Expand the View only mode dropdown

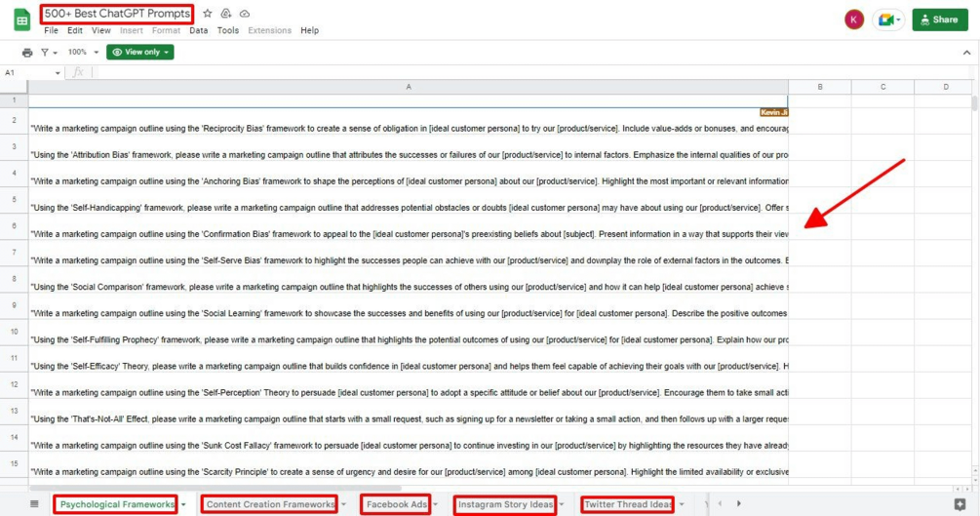point(140,53)
